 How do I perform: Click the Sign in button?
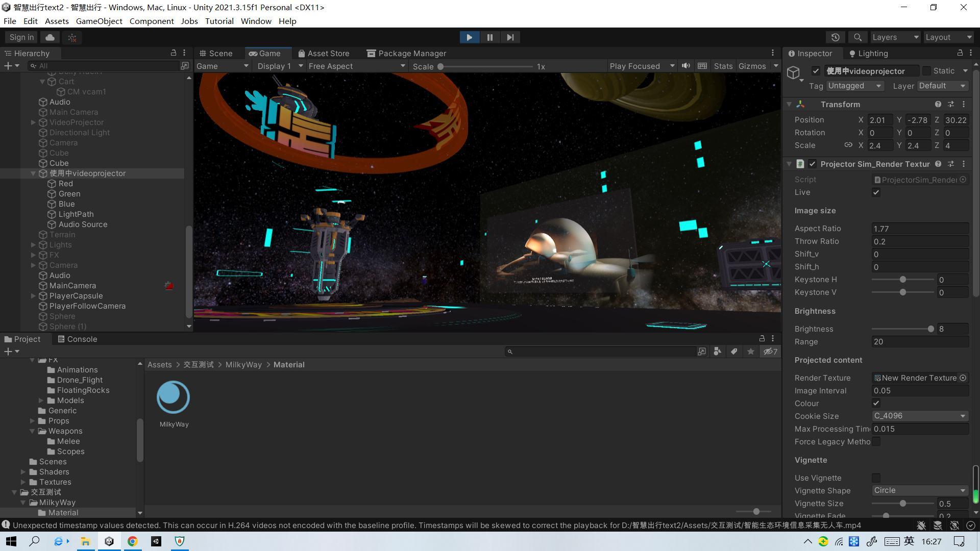tap(21, 37)
